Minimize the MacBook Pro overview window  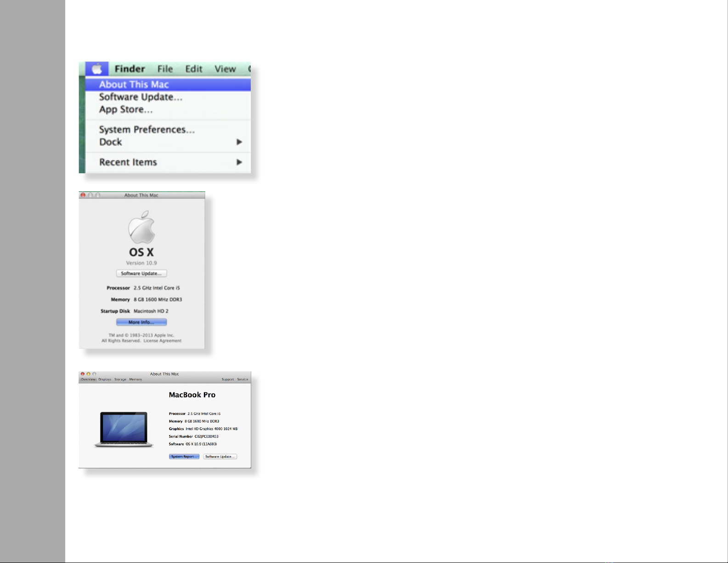(x=89, y=374)
